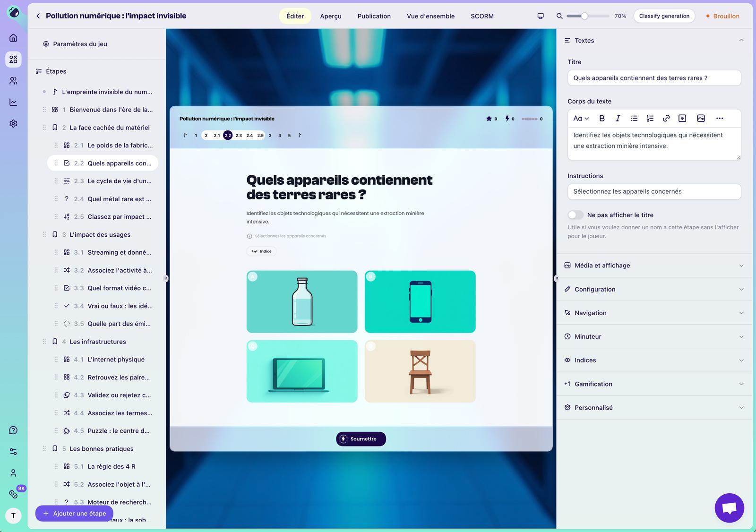Open the SCORM tab
This screenshot has width=756, height=532.
click(x=482, y=16)
